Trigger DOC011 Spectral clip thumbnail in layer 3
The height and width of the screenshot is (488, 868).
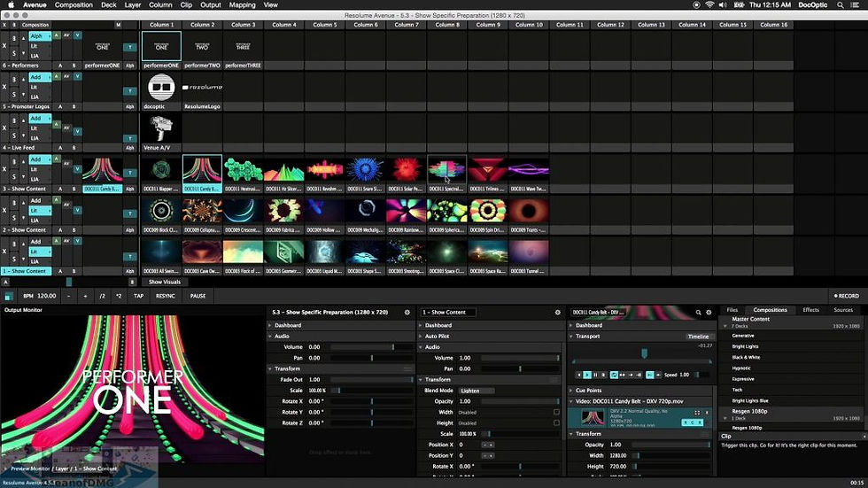[x=446, y=169]
